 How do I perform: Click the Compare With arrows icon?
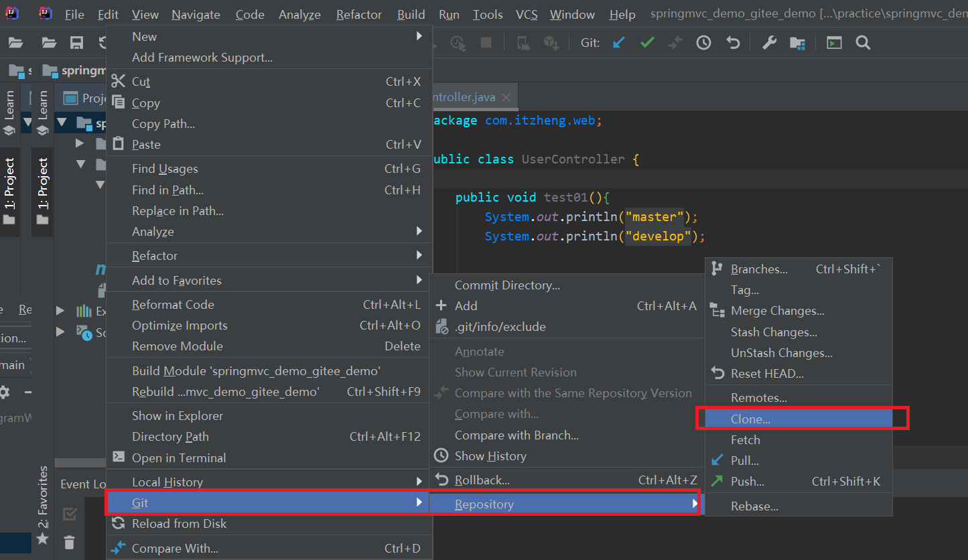point(119,547)
